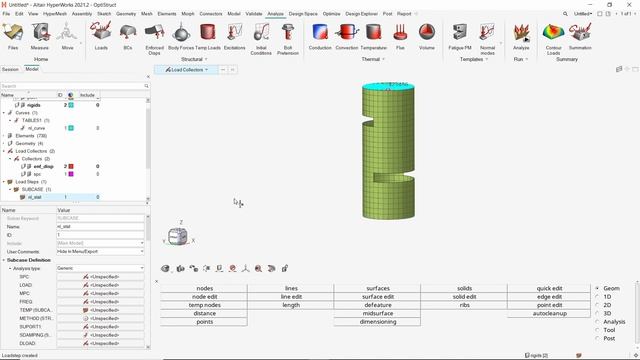This screenshot has width=640, height=360.
Task: Open the Analysis type dropdown
Action: pyautogui.click(x=100, y=268)
